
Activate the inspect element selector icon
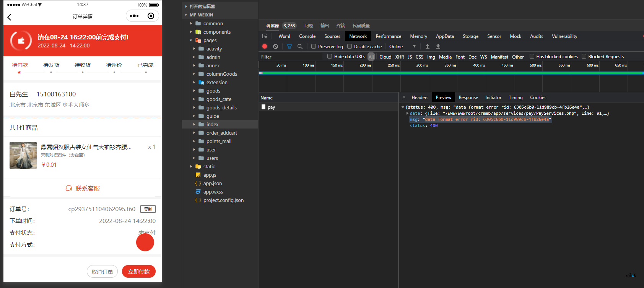pos(265,36)
